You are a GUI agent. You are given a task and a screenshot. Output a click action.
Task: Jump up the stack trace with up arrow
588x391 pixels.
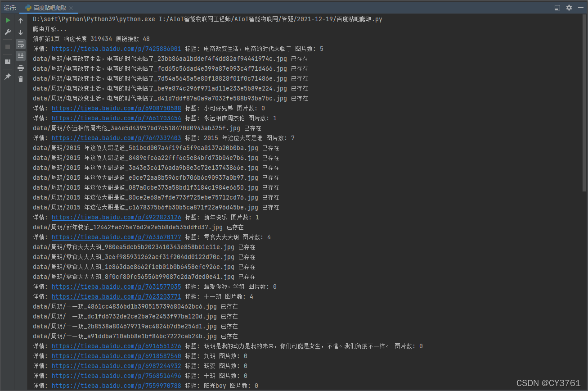pos(21,21)
